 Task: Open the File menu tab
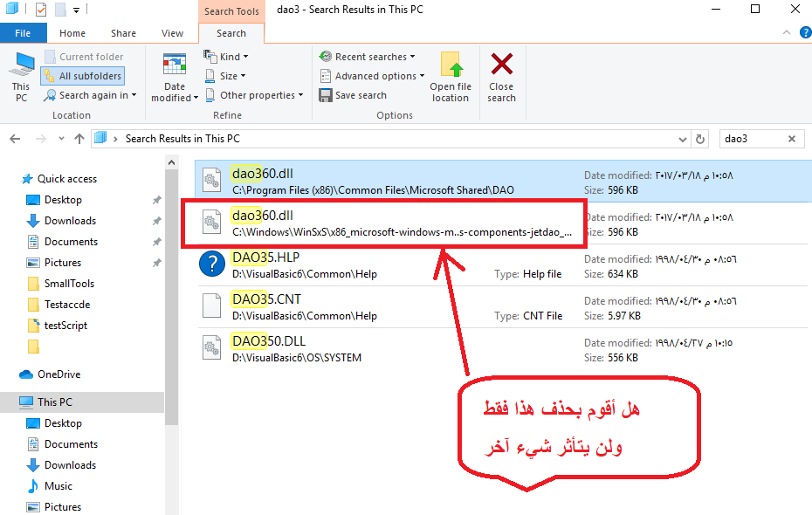pos(23,33)
